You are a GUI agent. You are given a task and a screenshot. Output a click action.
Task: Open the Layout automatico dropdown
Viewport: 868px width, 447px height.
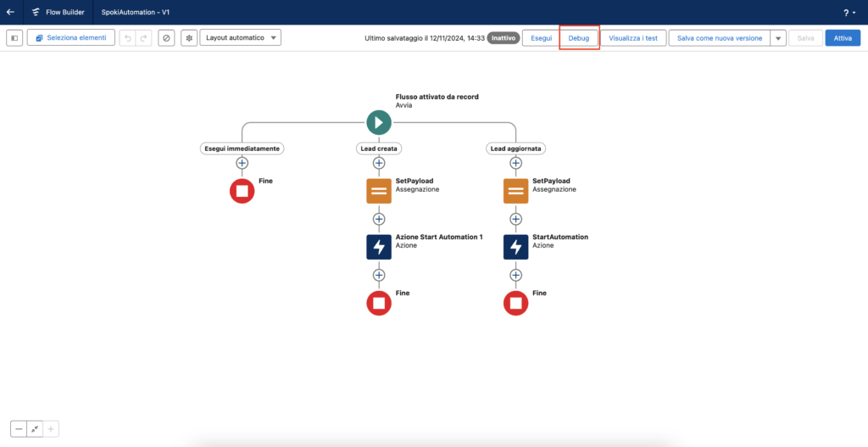coord(240,38)
